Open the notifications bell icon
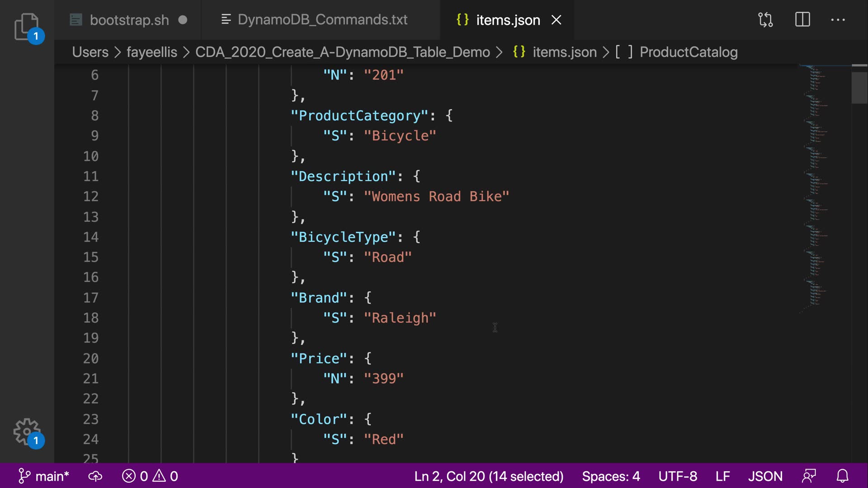The image size is (868, 488). (x=842, y=476)
